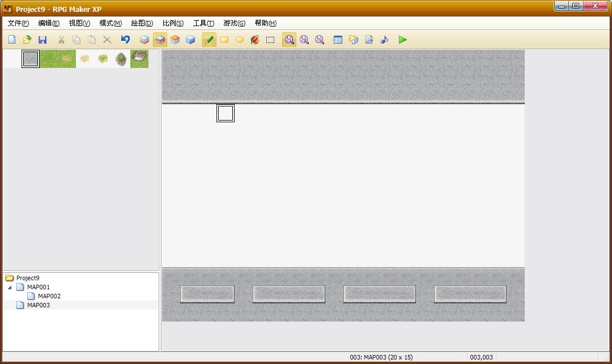The height and width of the screenshot is (364, 612).
Task: Set map zoom to 1:2
Action: tap(304, 40)
